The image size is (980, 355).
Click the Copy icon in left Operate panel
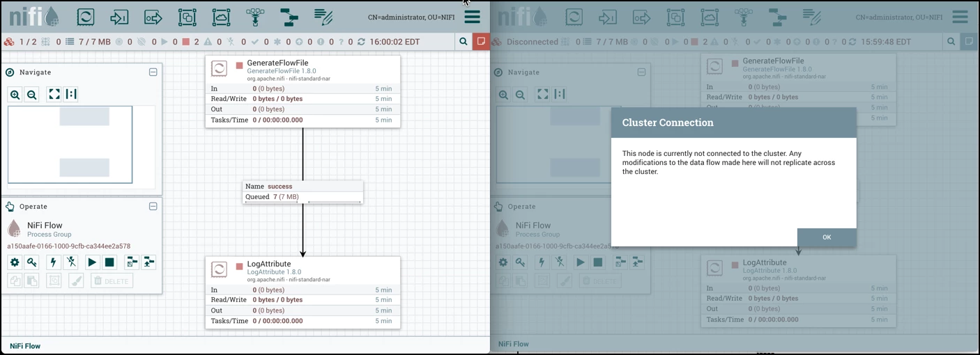tap(15, 281)
